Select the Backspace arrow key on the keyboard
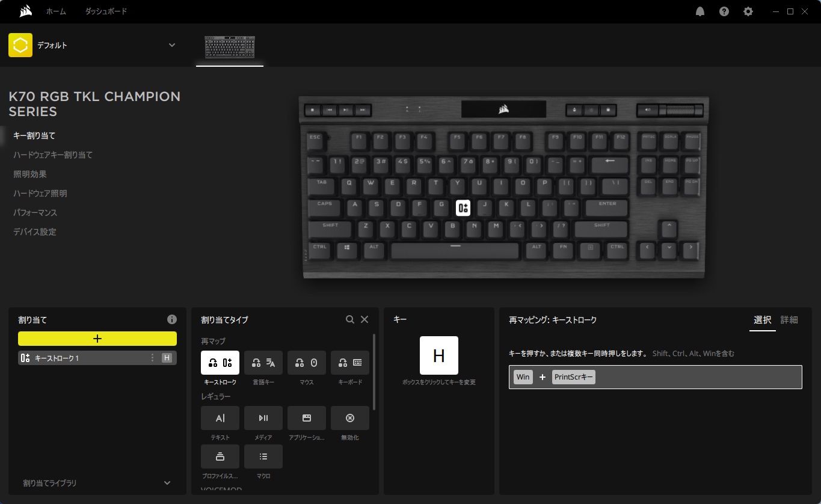This screenshot has height=504, width=821. (610, 164)
